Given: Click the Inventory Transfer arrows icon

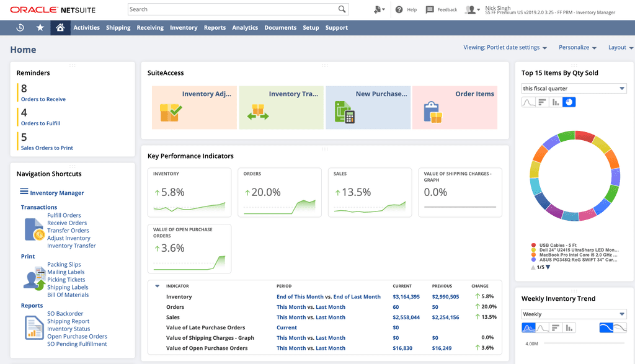Looking at the screenshot, I should [258, 113].
